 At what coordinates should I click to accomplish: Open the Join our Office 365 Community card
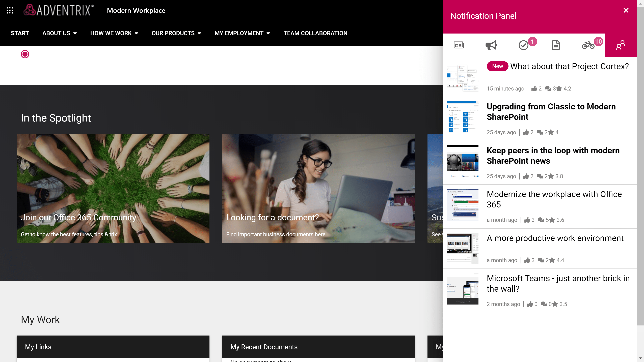(113, 188)
